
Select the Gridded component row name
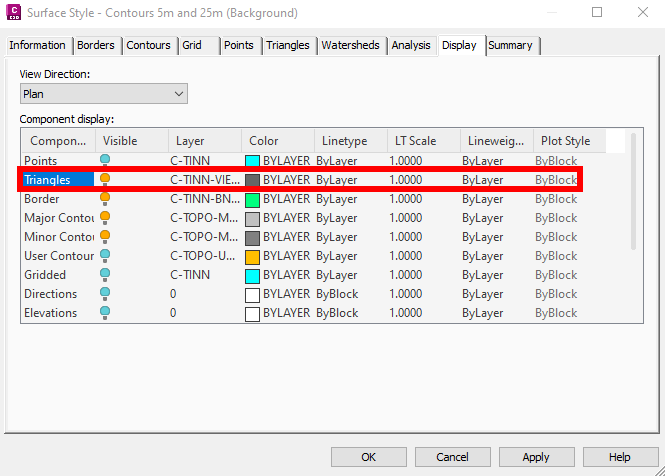[45, 275]
